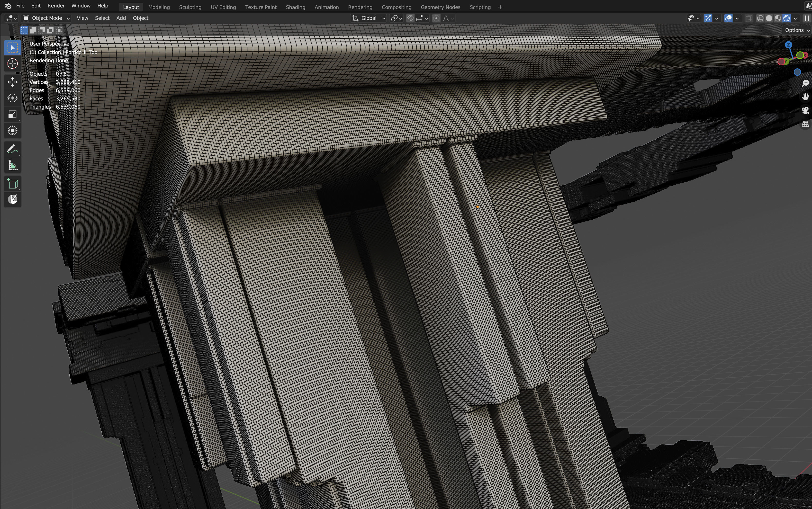
Task: Switch to Wireframe viewport shading
Action: point(760,18)
